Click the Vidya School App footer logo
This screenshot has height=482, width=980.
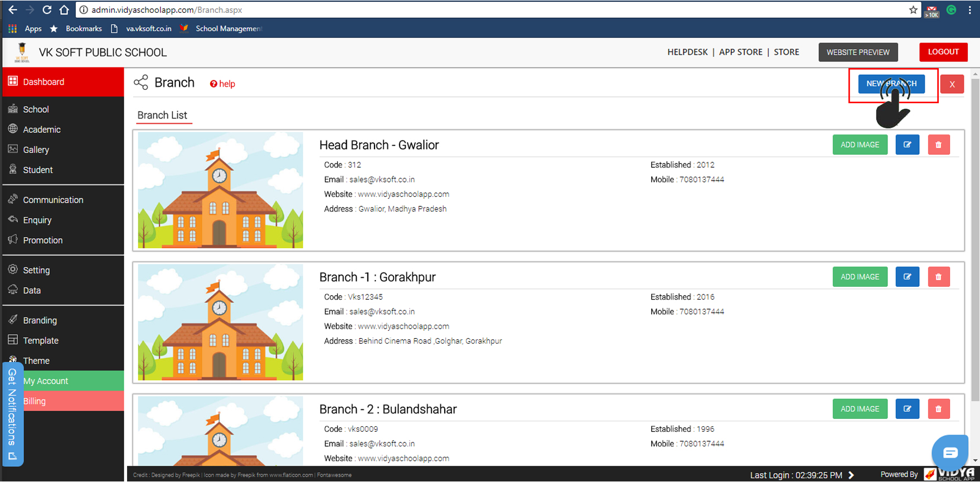pyautogui.click(x=949, y=474)
